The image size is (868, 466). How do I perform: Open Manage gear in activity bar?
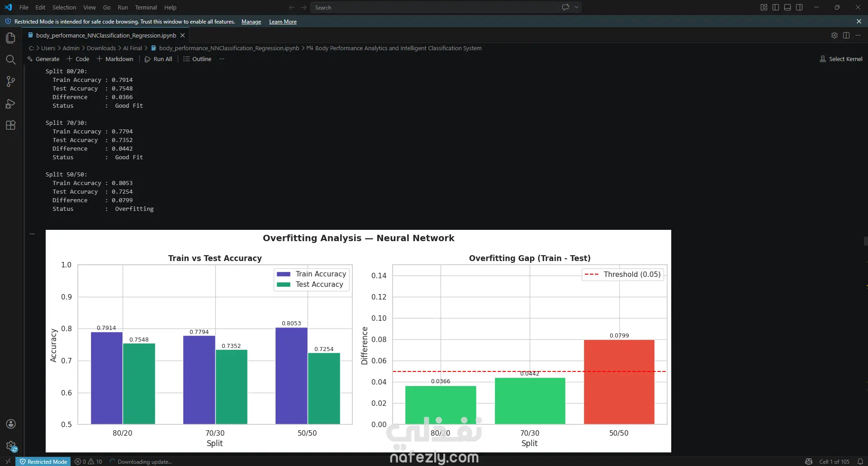point(11,447)
